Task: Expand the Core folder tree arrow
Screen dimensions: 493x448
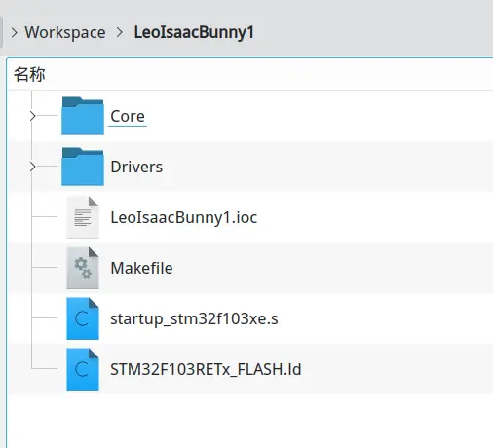Action: pos(32,116)
